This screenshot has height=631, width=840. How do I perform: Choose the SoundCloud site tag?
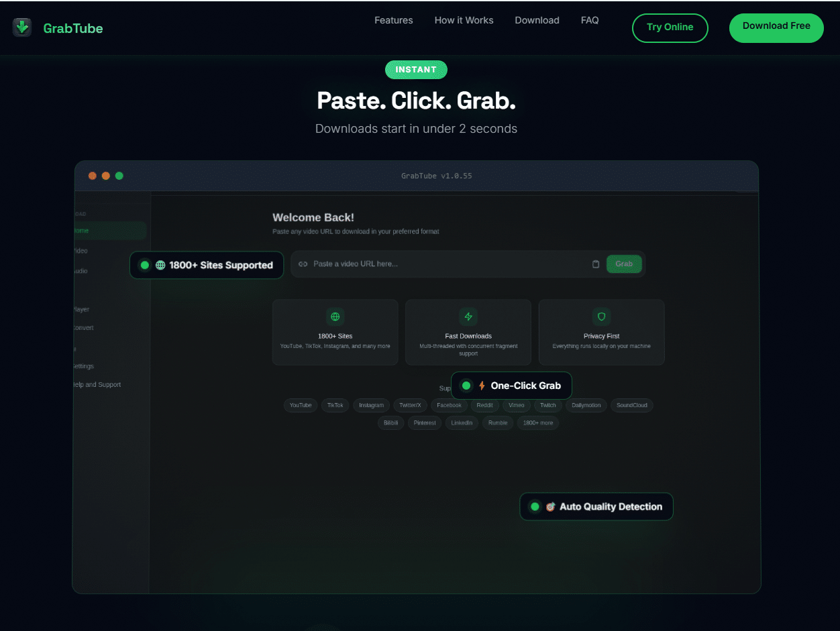point(631,405)
